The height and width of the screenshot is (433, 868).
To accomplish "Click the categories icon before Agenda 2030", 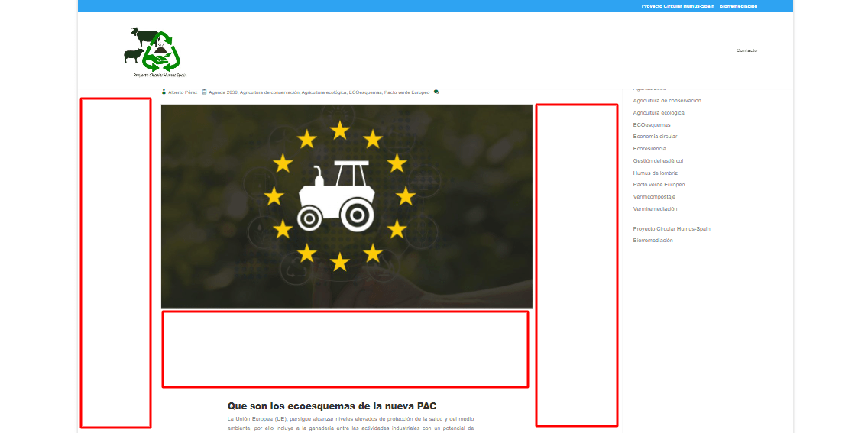I will point(204,92).
